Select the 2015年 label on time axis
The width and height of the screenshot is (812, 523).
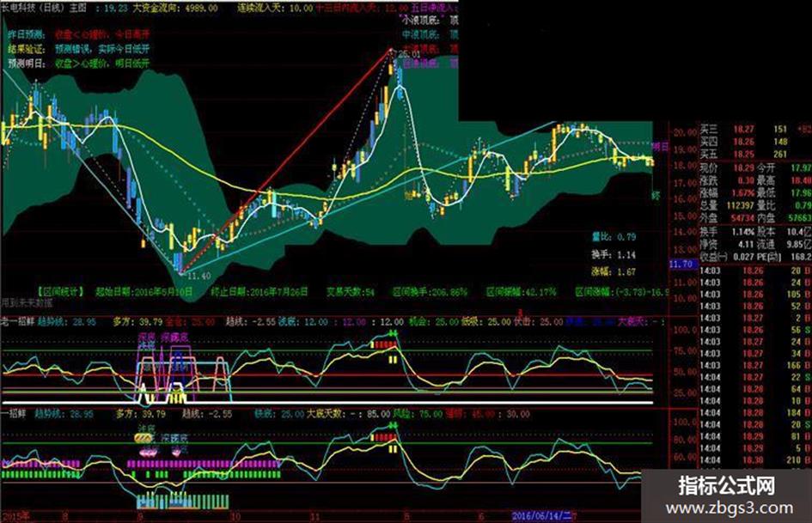click(x=16, y=516)
